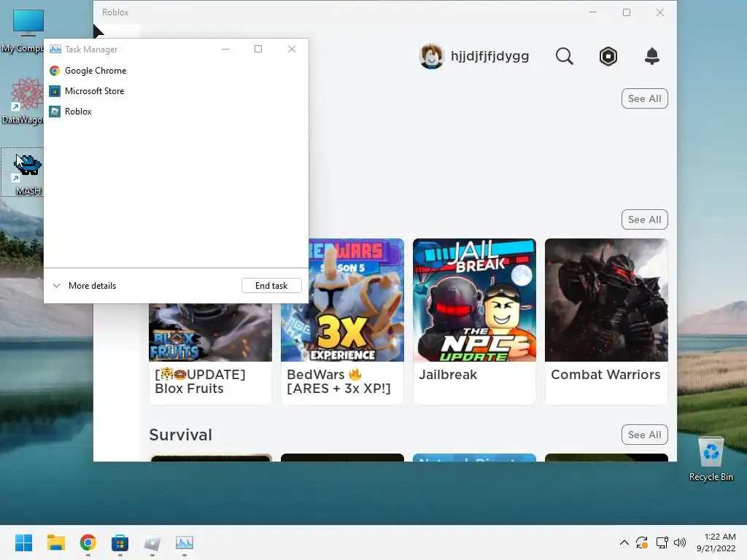Screen dimensions: 747x560
Task: Open volume control tray icon
Action: tap(680, 542)
